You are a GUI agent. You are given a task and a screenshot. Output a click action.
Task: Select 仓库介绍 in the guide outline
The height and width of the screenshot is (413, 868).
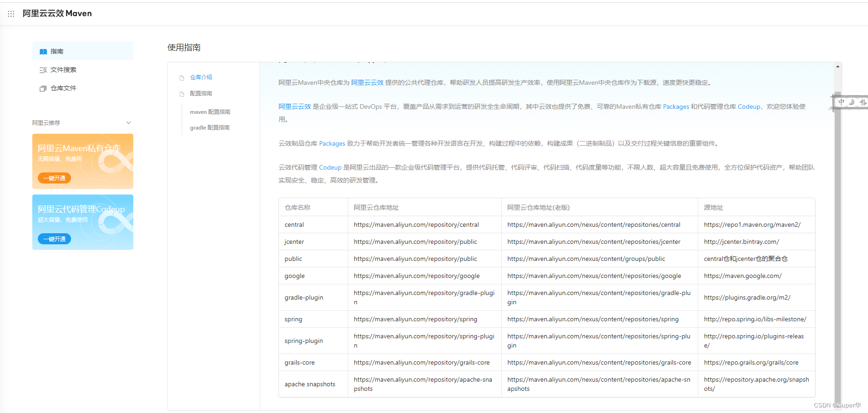point(201,77)
